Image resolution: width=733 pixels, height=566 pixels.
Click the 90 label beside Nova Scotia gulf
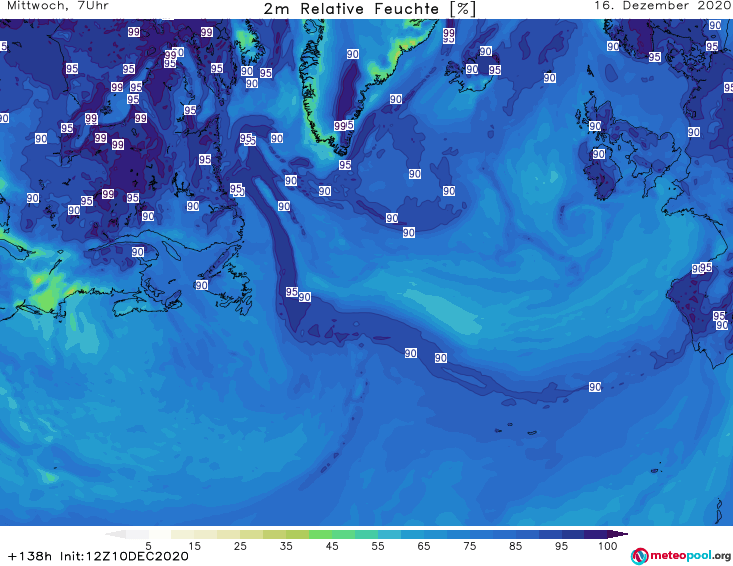pos(201,285)
